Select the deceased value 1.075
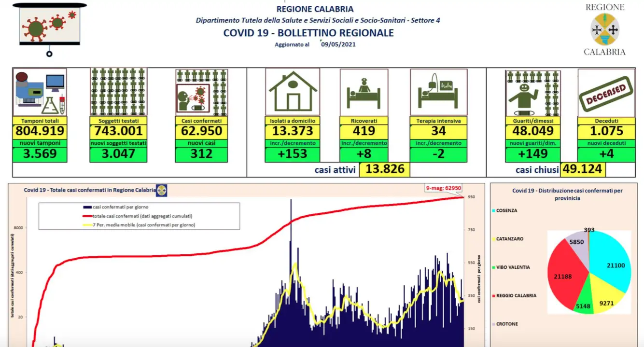Viewport: 644px width, 347px height. pyautogui.click(x=605, y=131)
